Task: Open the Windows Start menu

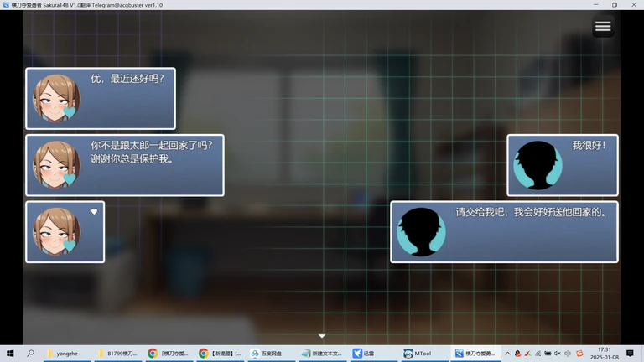Action: [11, 354]
